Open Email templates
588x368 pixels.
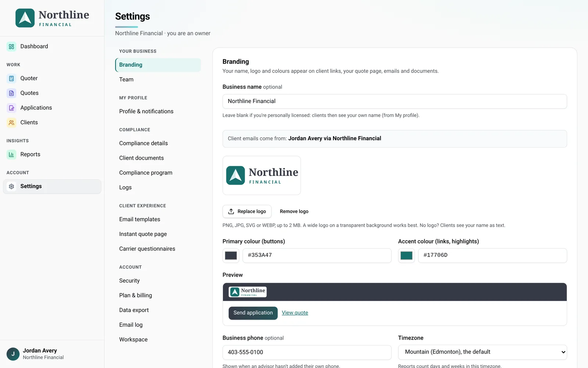(158, 219)
